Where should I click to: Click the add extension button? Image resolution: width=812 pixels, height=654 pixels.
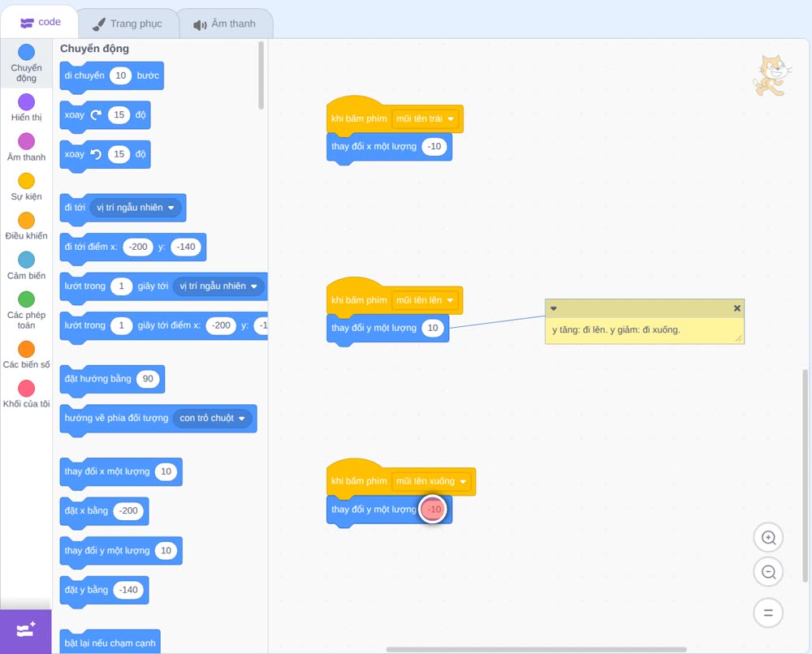26,630
